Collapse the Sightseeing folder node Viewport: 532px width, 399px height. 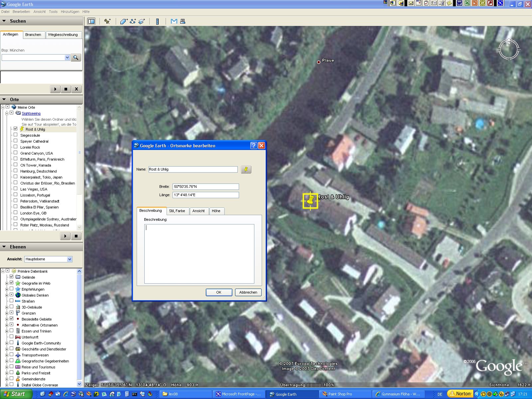pyautogui.click(x=7, y=113)
